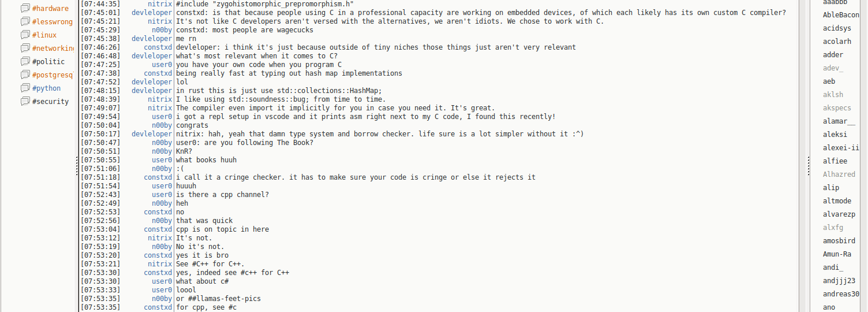Click nick constxd on the 07:51:18 message

coord(158,177)
